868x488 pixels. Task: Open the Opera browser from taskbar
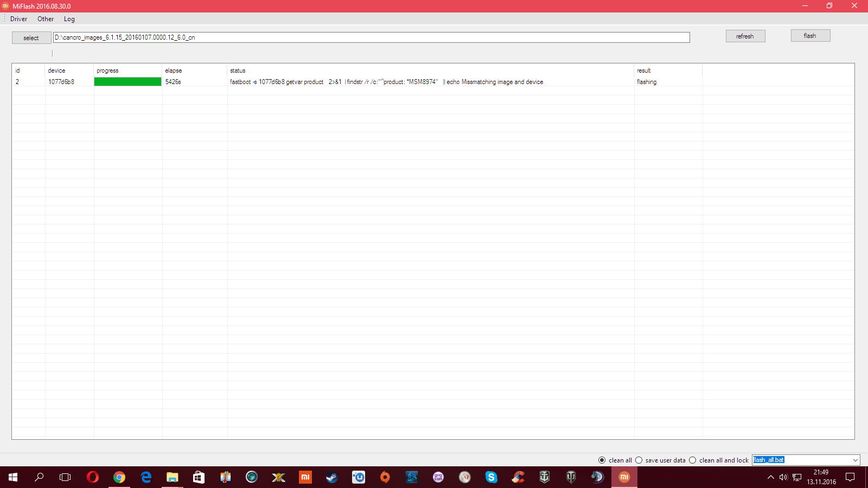click(93, 477)
